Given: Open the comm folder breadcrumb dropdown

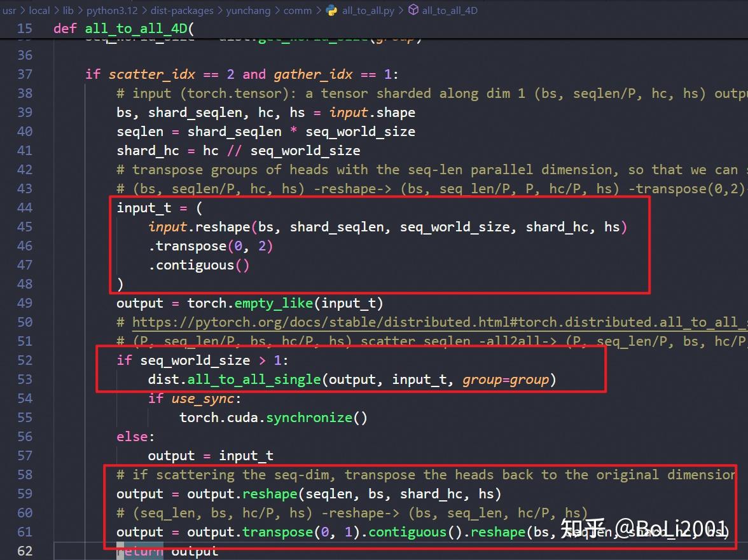Looking at the screenshot, I should point(296,10).
